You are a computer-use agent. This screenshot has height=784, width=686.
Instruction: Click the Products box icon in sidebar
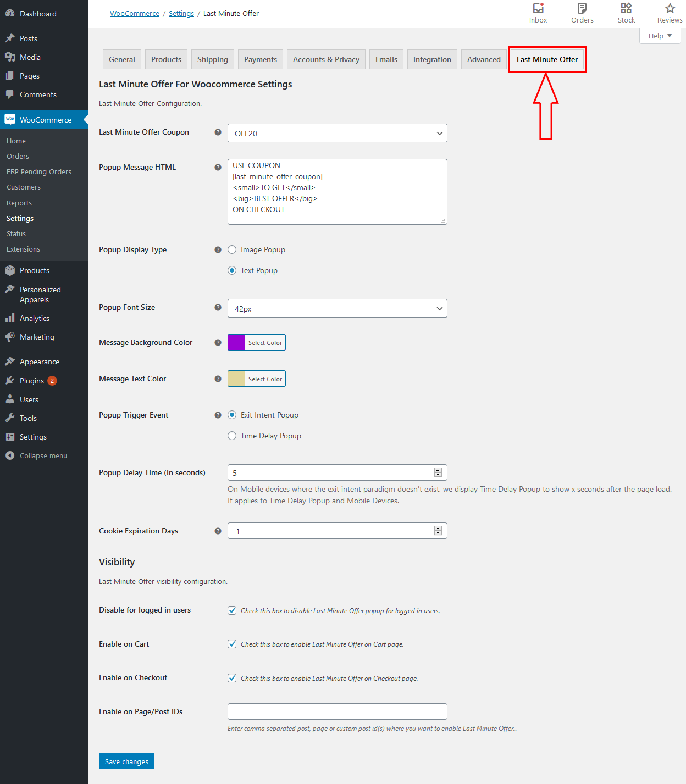(10, 270)
